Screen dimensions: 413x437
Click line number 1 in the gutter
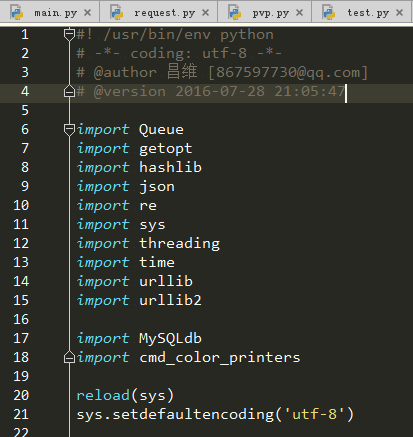pos(25,34)
